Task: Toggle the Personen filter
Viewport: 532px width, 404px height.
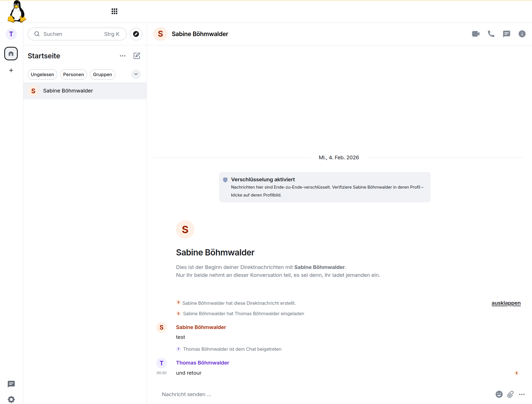Action: coord(73,74)
